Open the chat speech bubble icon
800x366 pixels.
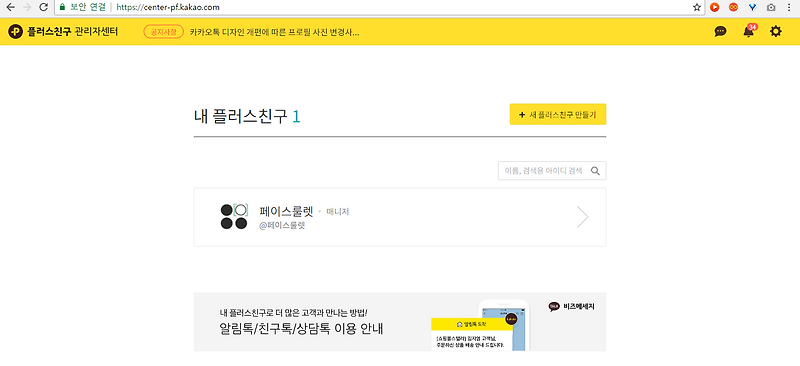pos(720,32)
